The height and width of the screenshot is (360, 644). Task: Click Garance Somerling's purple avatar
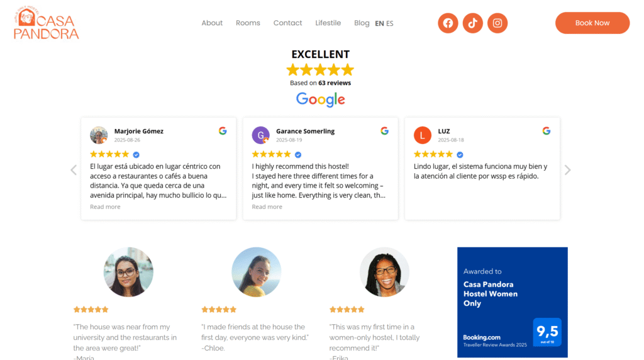260,135
